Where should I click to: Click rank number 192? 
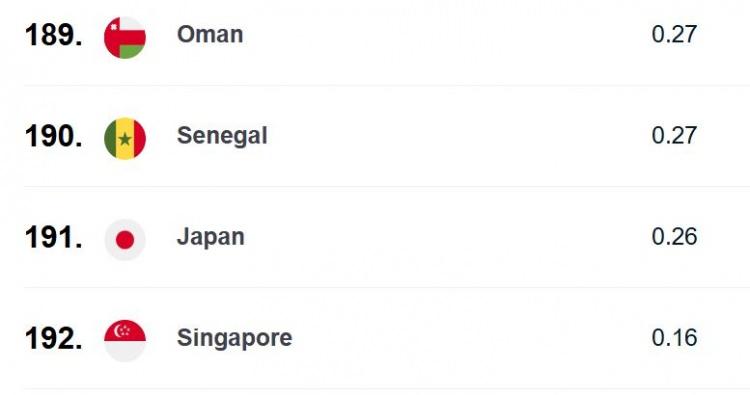53,339
